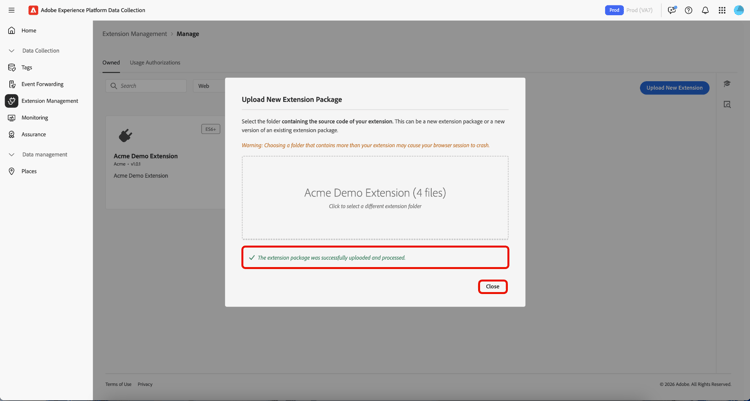Viewport: 750px width, 401px height.
Task: Open the feedback chat icon
Action: click(672, 10)
